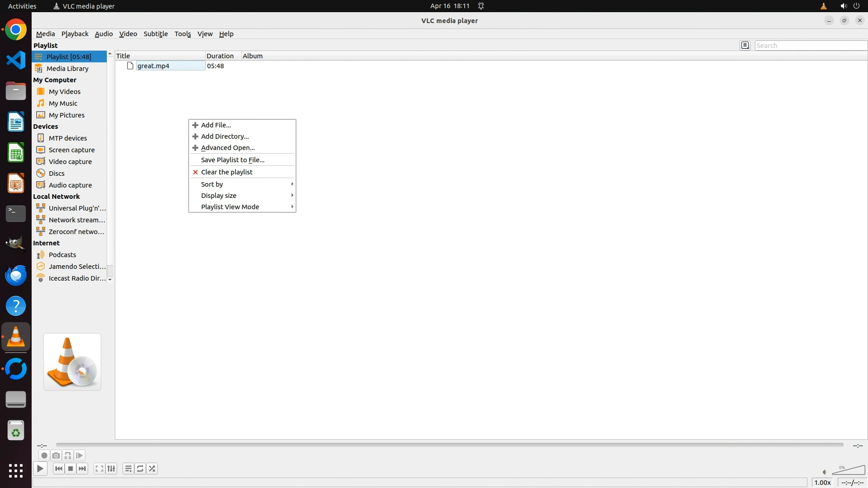Take a snapshot with camera icon
This screenshot has width=868, height=488.
pos(56,455)
